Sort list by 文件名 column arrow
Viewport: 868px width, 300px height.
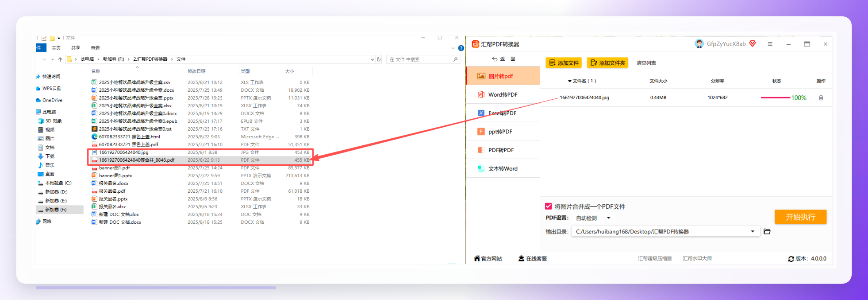click(x=570, y=81)
